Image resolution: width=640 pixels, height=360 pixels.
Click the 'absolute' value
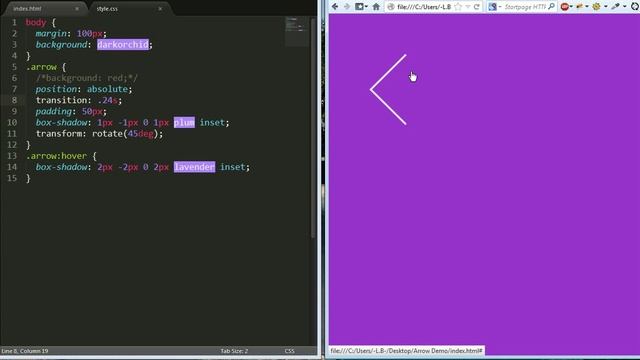tap(107, 89)
